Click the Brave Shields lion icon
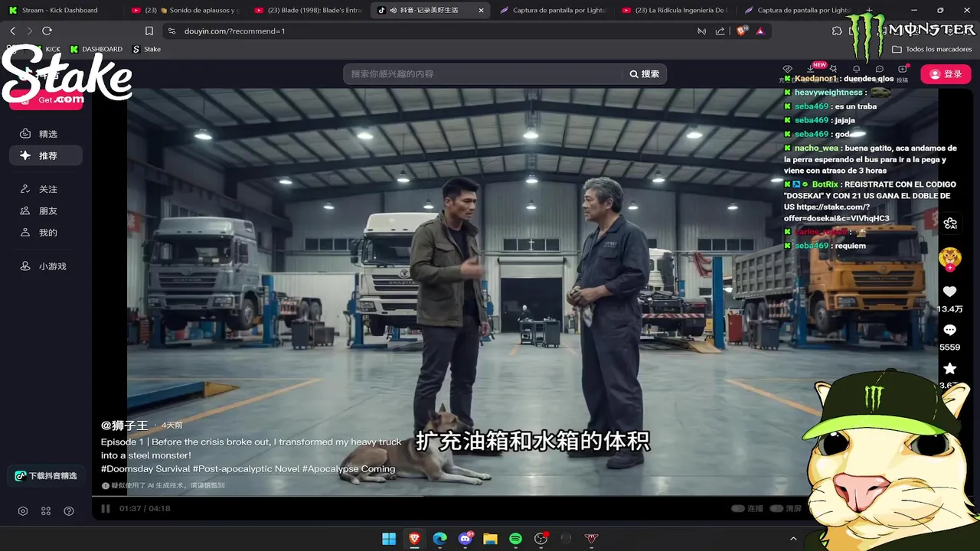The image size is (980, 551). click(741, 31)
